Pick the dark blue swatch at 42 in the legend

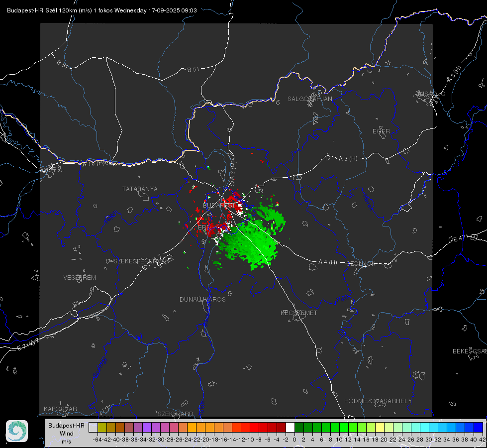pos(479,427)
